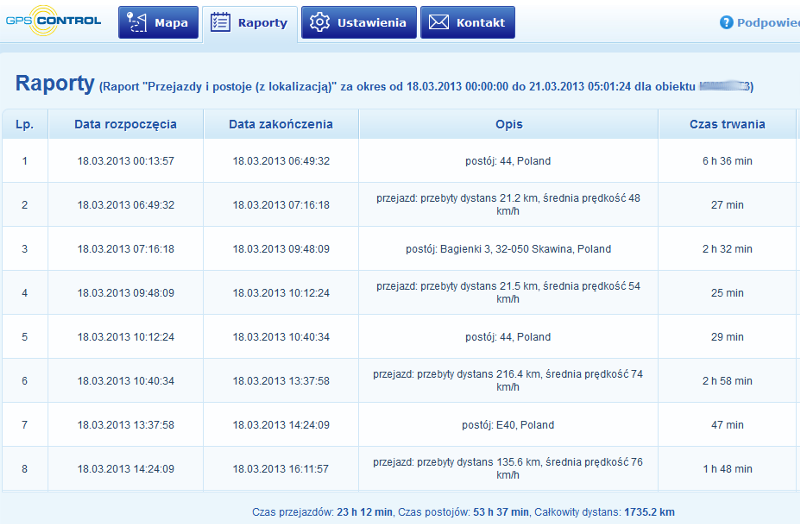Click the envelope icon on Kontakt
The height and width of the screenshot is (530, 800).
(x=439, y=22)
